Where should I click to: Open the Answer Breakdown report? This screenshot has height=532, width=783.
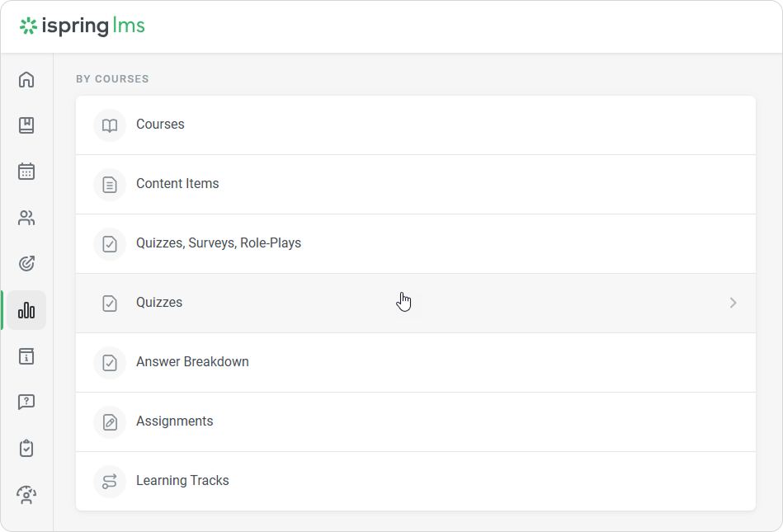pyautogui.click(x=192, y=362)
